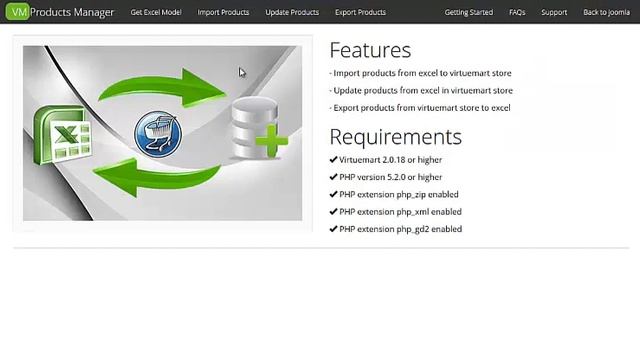Select Export Products in navbar
The height and width of the screenshot is (360, 640).
360,12
